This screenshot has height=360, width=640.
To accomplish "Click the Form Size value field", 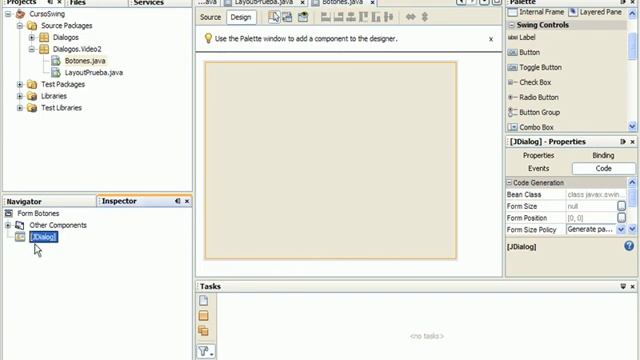I will tap(591, 207).
